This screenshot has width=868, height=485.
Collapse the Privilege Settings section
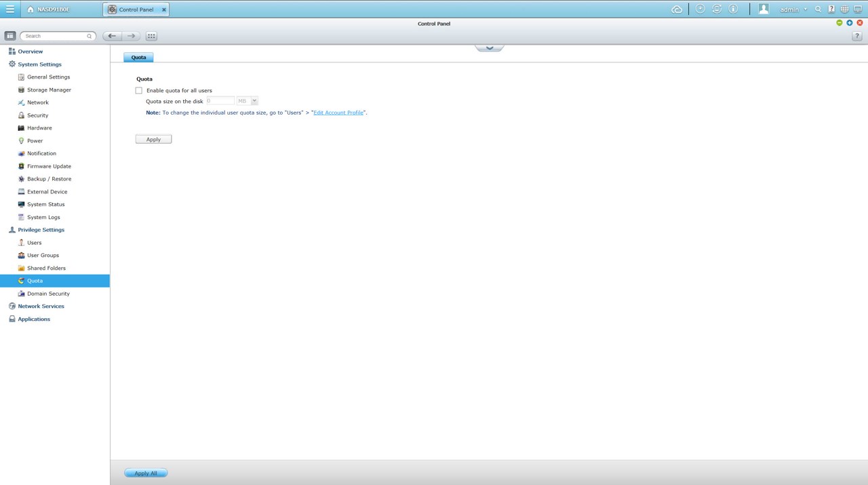pos(41,230)
